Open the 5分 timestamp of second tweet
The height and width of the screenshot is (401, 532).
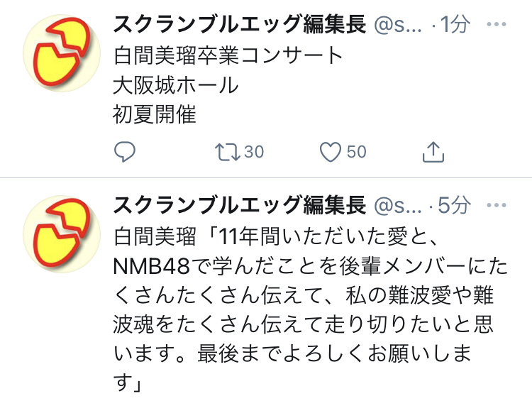click(454, 205)
